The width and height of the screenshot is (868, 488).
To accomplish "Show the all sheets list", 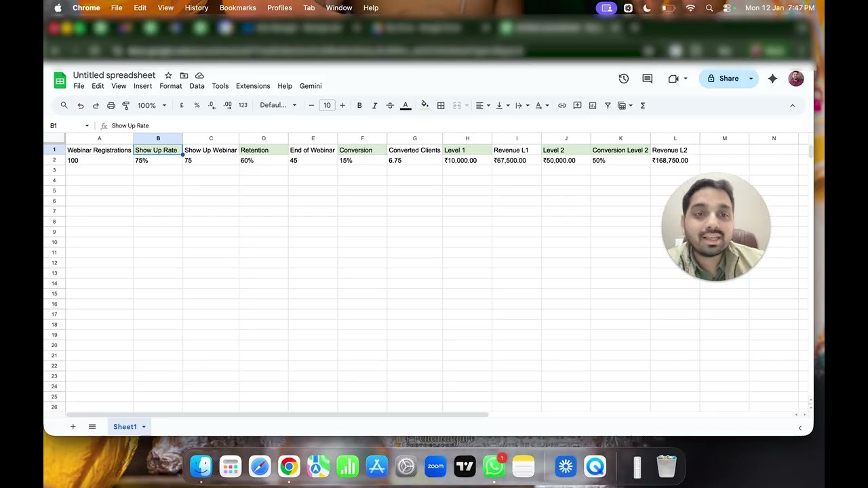I will pos(92,427).
